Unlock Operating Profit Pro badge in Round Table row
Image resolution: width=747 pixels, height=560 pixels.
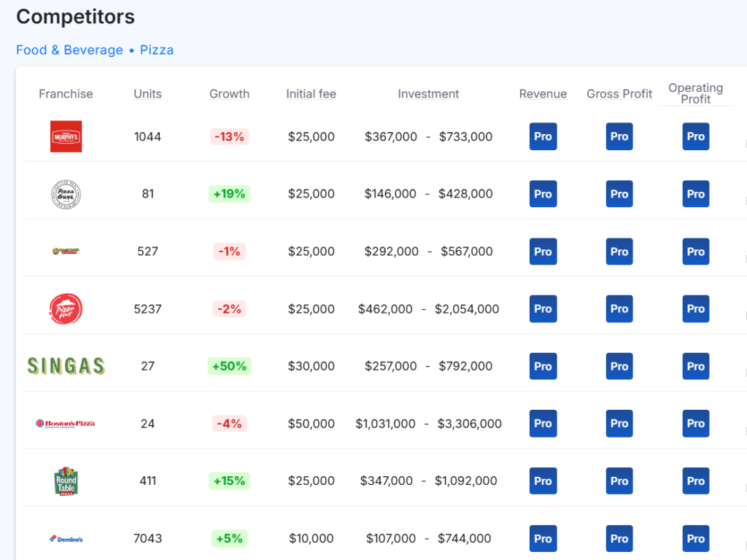click(x=695, y=481)
